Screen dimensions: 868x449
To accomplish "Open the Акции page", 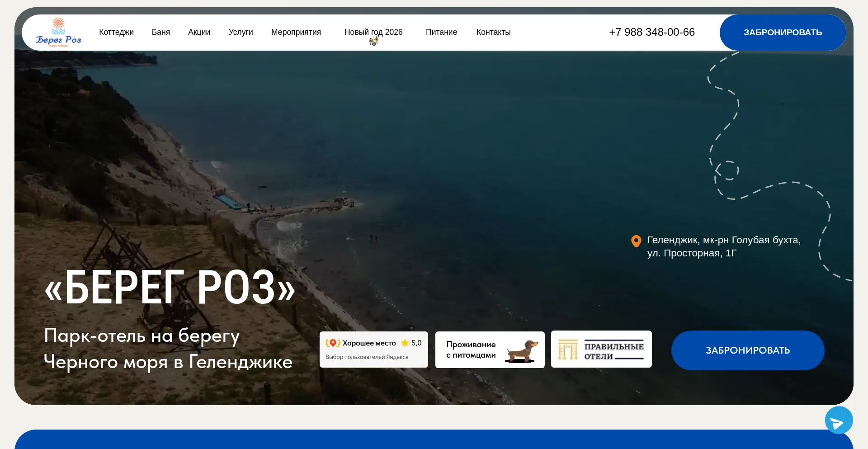I will (199, 32).
